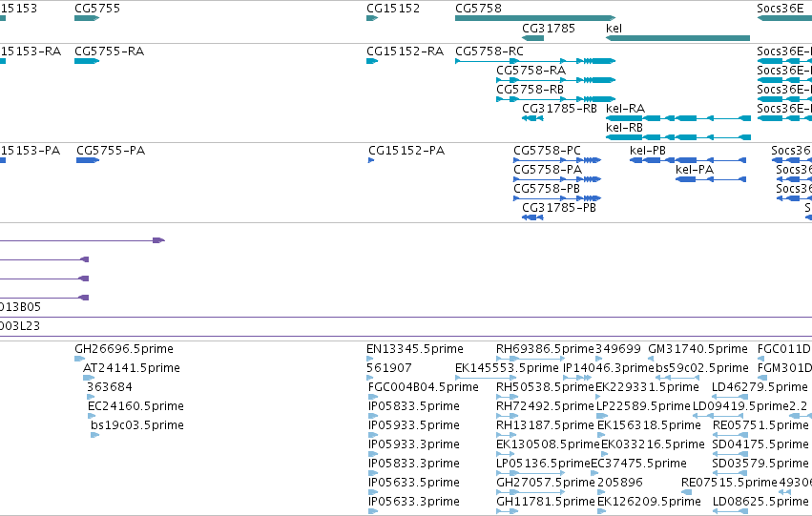The height and width of the screenshot is (516, 812).
Task: Select EST GH26696.5prime
Action: point(124,349)
